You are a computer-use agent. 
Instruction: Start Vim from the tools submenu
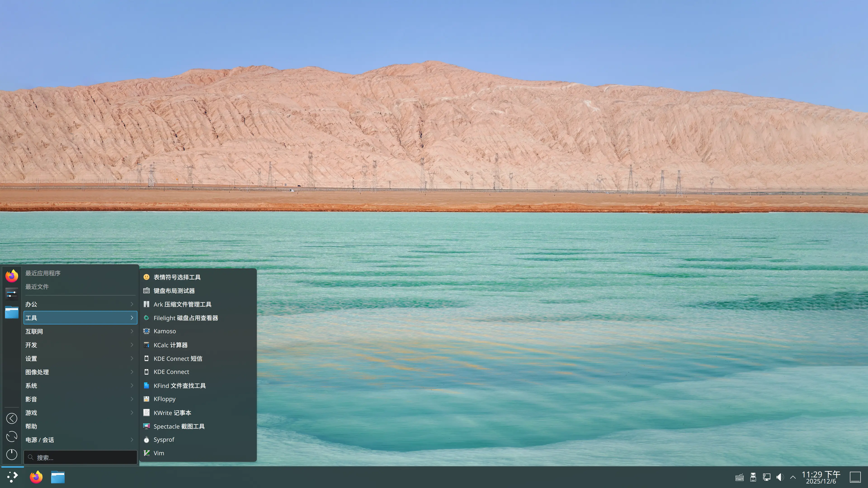(158, 453)
